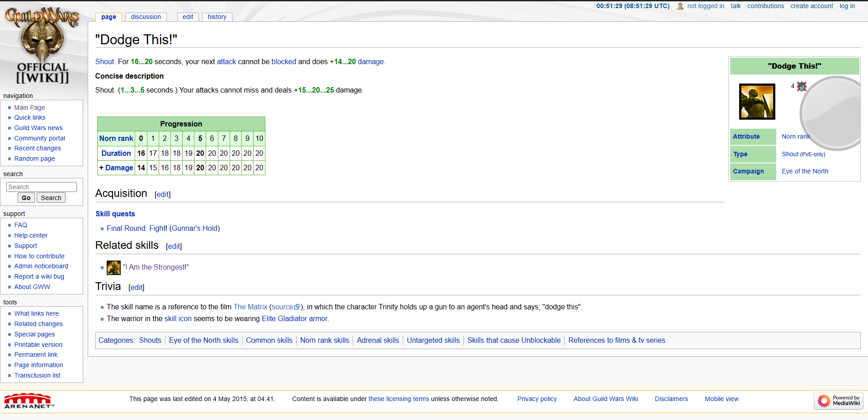Click the Go button

click(x=26, y=198)
